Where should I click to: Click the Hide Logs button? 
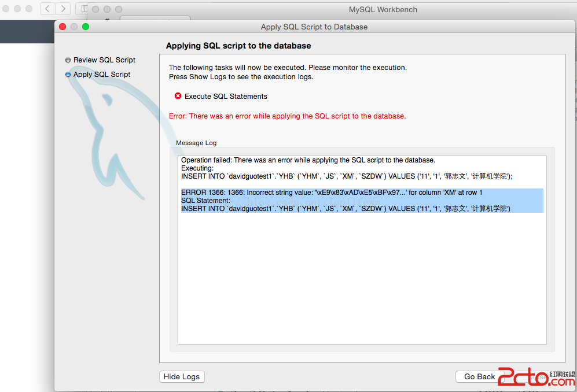point(182,376)
